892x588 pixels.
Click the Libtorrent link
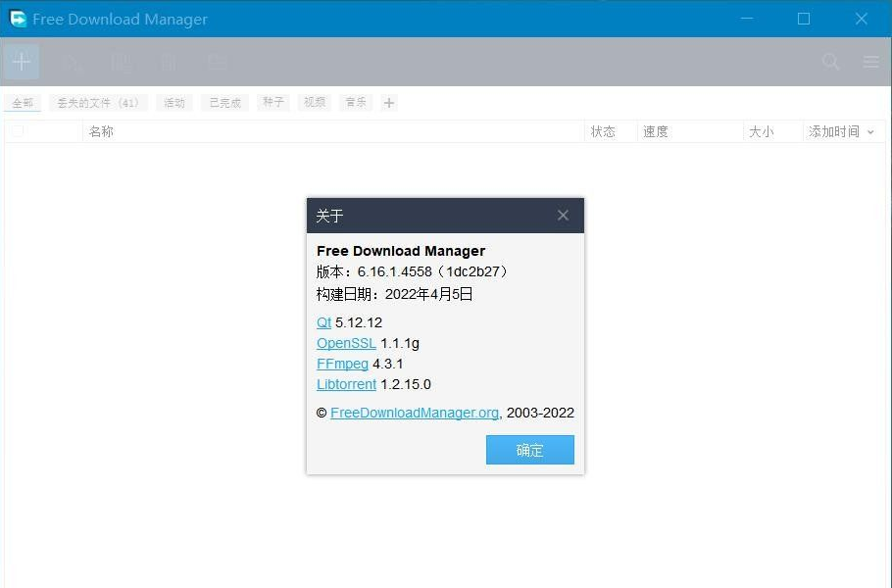[346, 384]
